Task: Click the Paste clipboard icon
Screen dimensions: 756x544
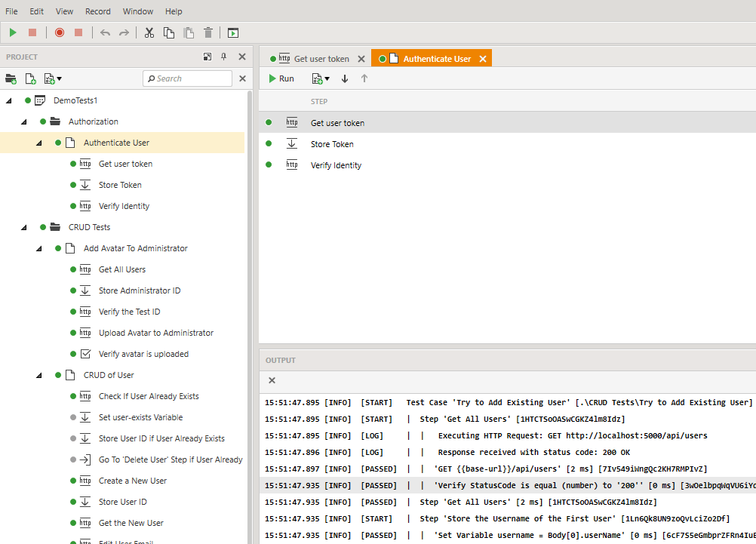Action: pos(189,32)
